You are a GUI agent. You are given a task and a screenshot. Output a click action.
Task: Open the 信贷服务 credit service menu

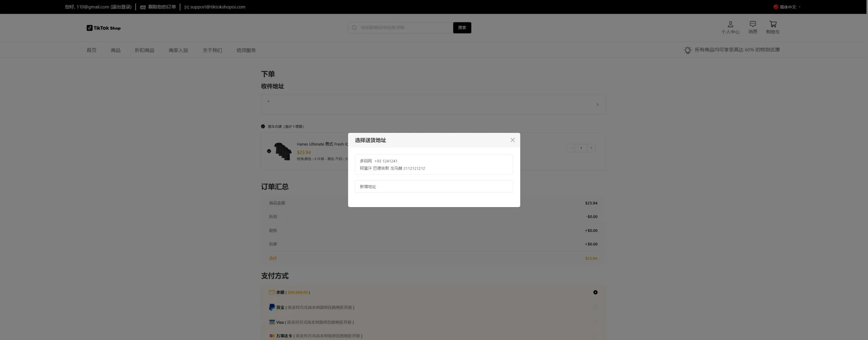(246, 50)
